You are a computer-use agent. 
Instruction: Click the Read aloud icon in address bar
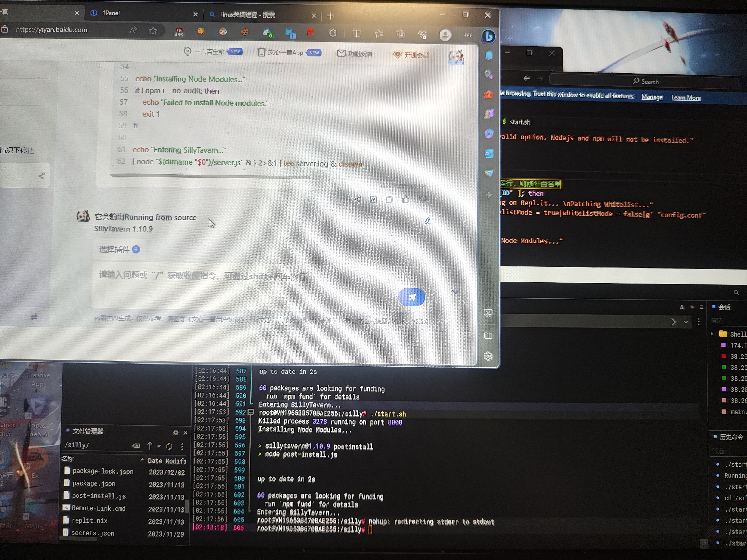[133, 30]
